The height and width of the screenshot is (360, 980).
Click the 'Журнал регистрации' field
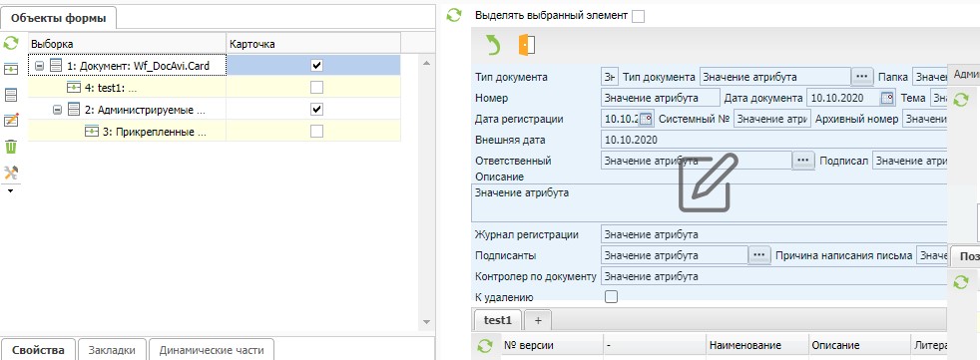(773, 235)
